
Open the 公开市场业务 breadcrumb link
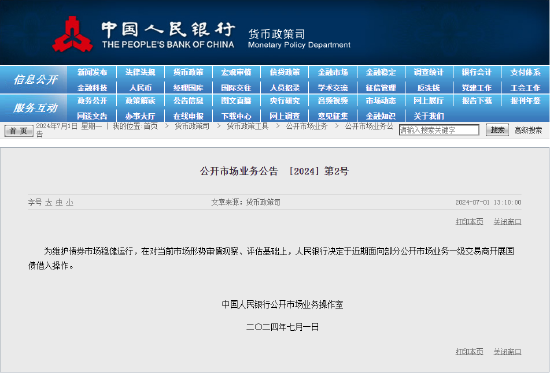[x=306, y=126]
